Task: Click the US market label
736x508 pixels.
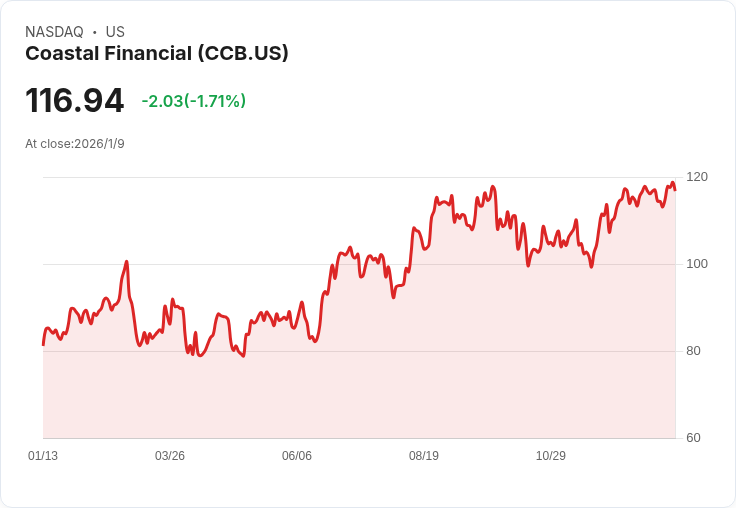Action: click(115, 32)
